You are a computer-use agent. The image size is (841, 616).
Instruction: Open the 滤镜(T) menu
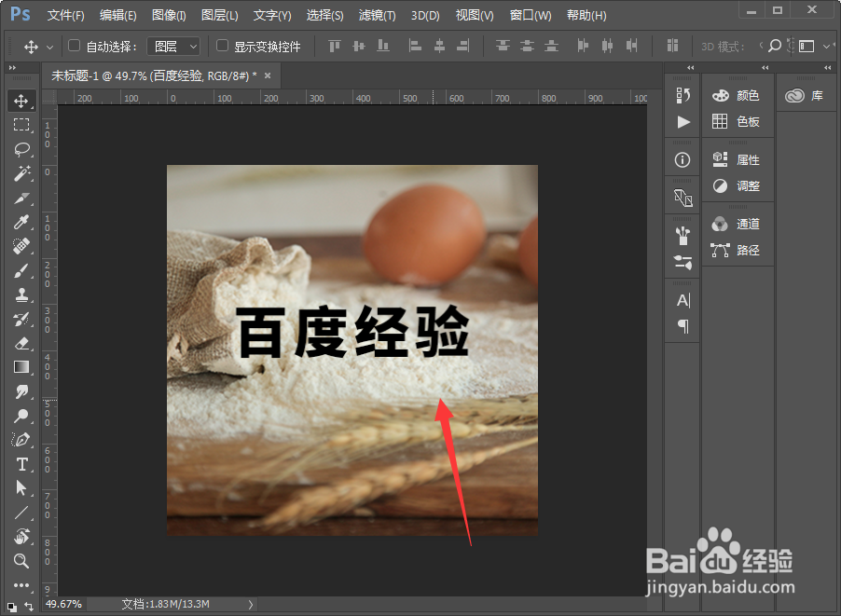[x=378, y=15]
